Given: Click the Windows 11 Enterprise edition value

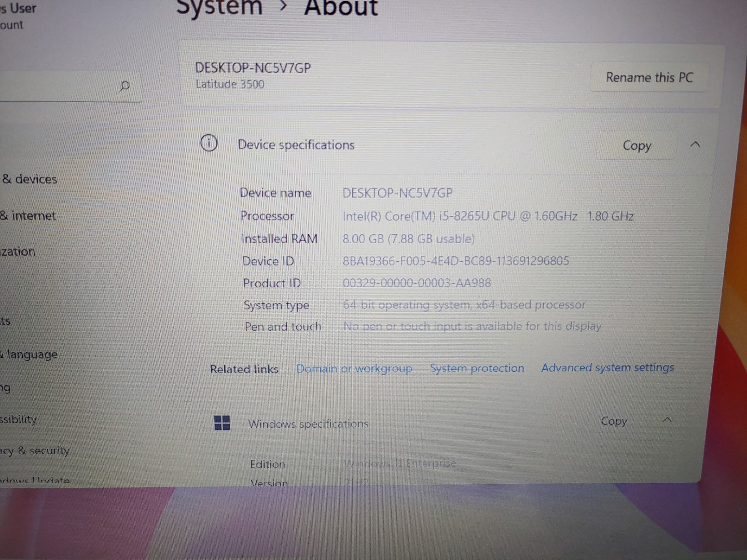Looking at the screenshot, I should pos(399,463).
